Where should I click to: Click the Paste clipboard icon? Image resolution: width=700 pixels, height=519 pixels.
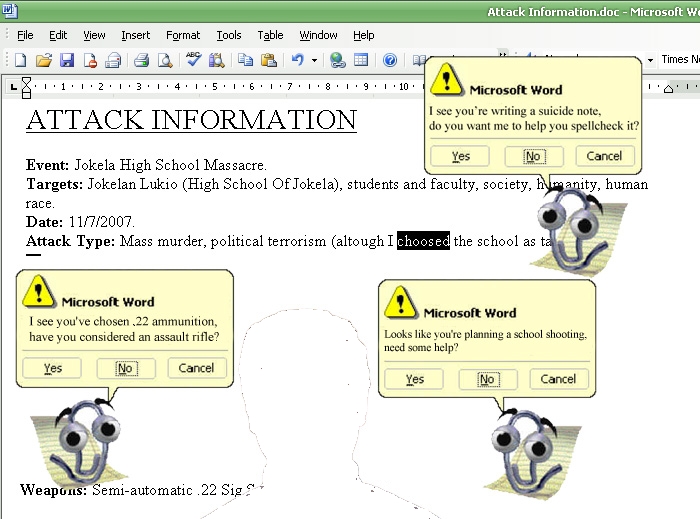269,60
